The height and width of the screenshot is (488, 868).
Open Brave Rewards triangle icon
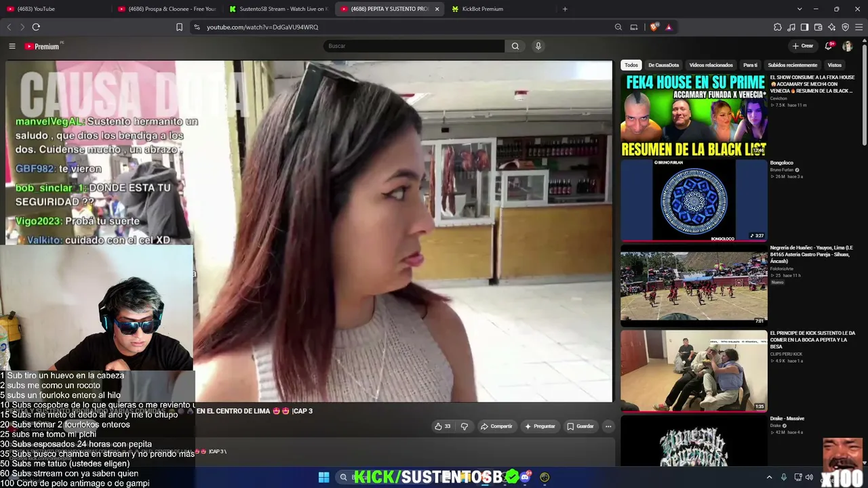click(x=669, y=27)
